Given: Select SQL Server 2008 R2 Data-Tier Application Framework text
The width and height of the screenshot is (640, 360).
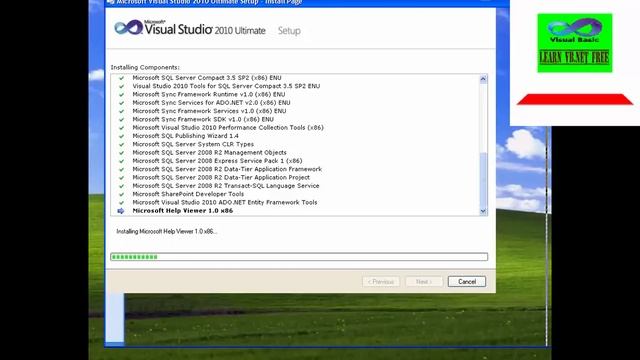Looking at the screenshot, I should click(x=227, y=169).
